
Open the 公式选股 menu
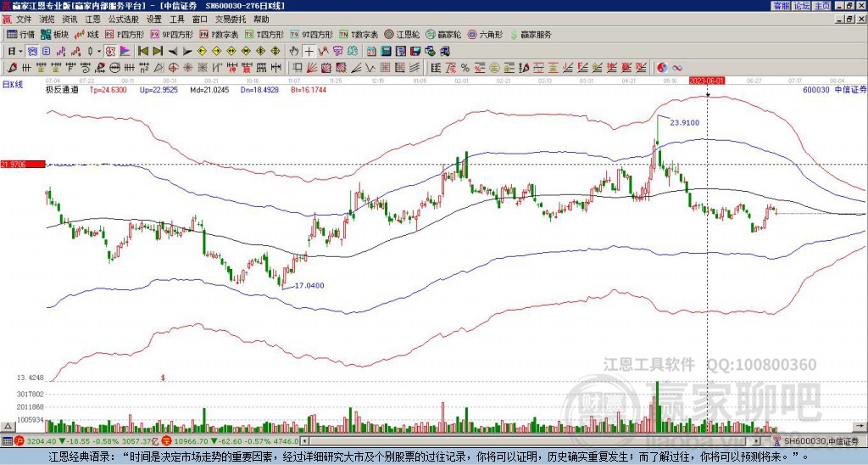click(x=124, y=20)
